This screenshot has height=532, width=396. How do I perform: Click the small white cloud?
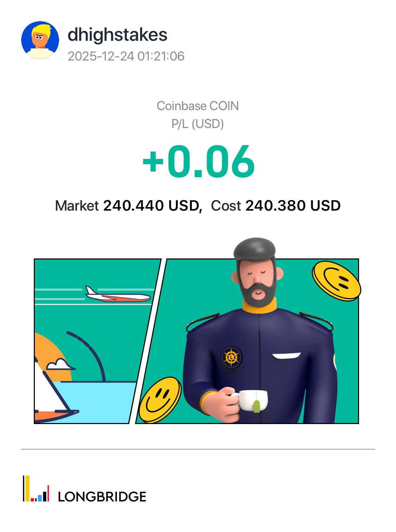click(x=60, y=364)
